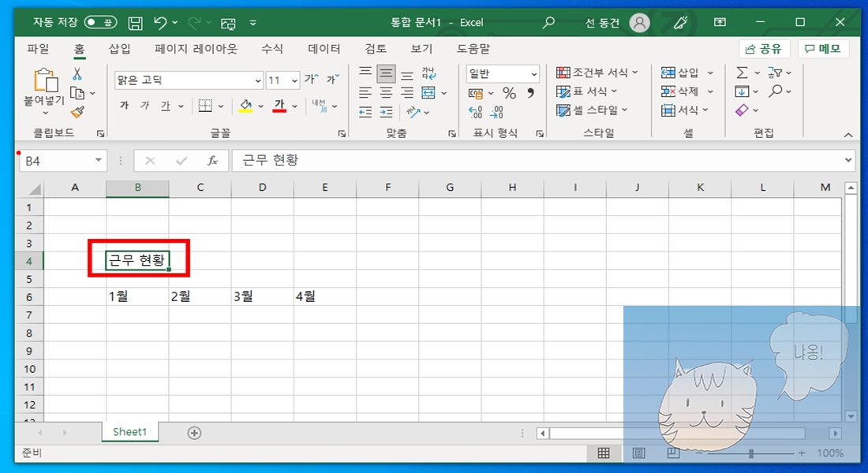Apply the red font color
Viewport: 868px width, 473px height.
[x=279, y=106]
